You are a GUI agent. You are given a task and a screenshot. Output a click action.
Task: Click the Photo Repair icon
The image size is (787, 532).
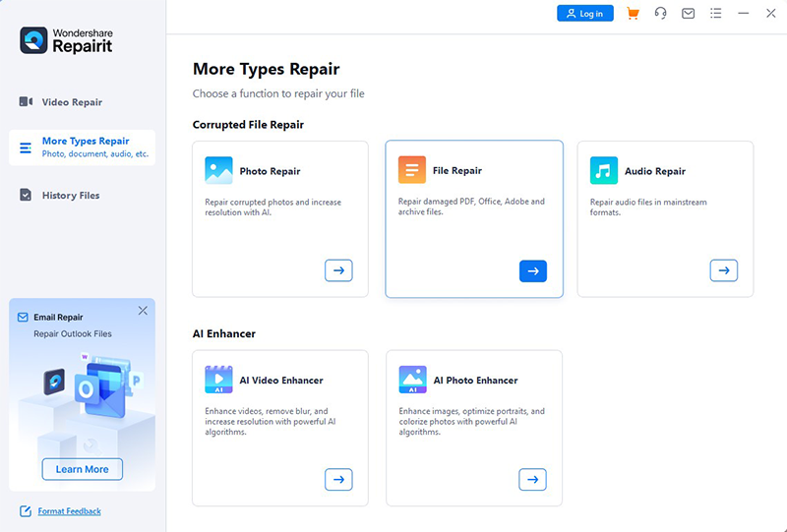point(218,170)
